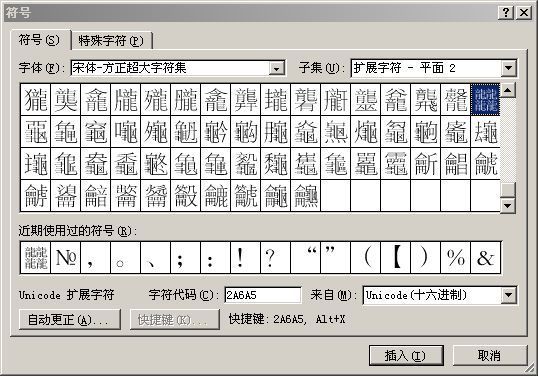Select the exclamation mark in recent symbols

tap(245, 257)
